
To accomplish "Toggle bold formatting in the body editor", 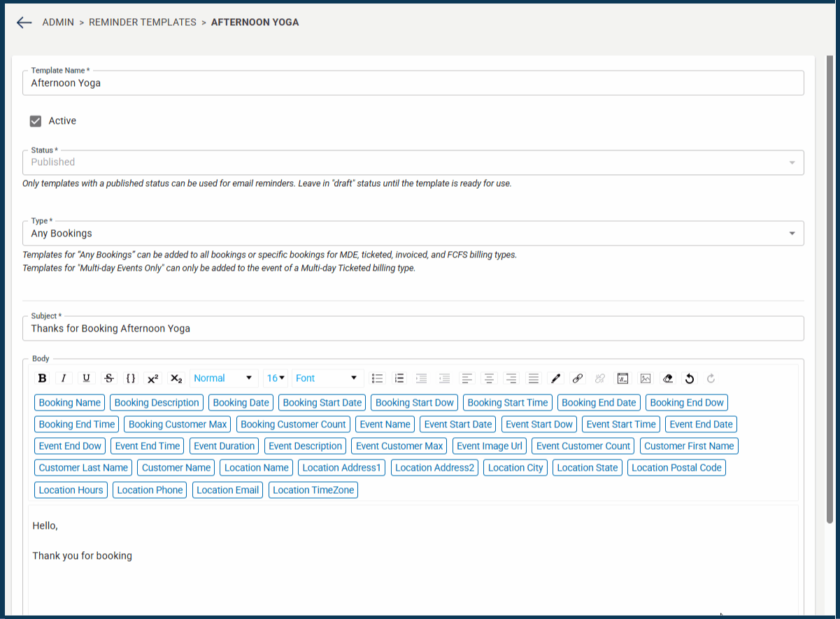I will [x=42, y=378].
